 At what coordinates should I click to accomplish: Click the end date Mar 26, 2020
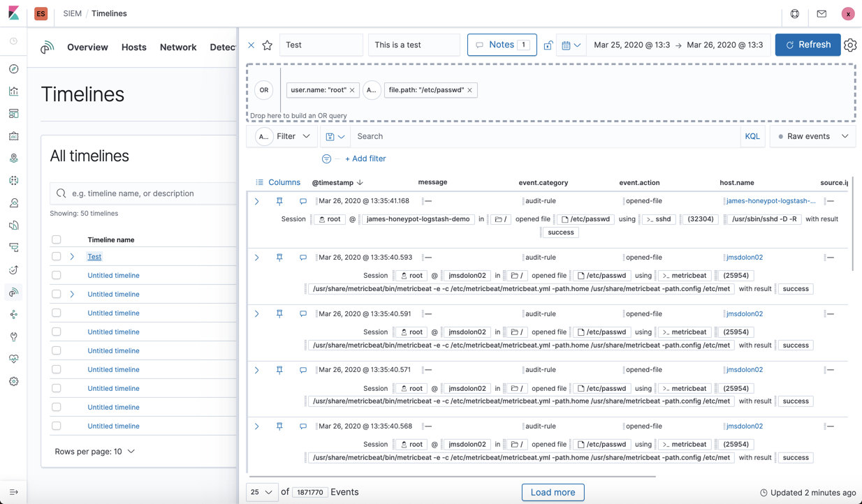(725, 45)
